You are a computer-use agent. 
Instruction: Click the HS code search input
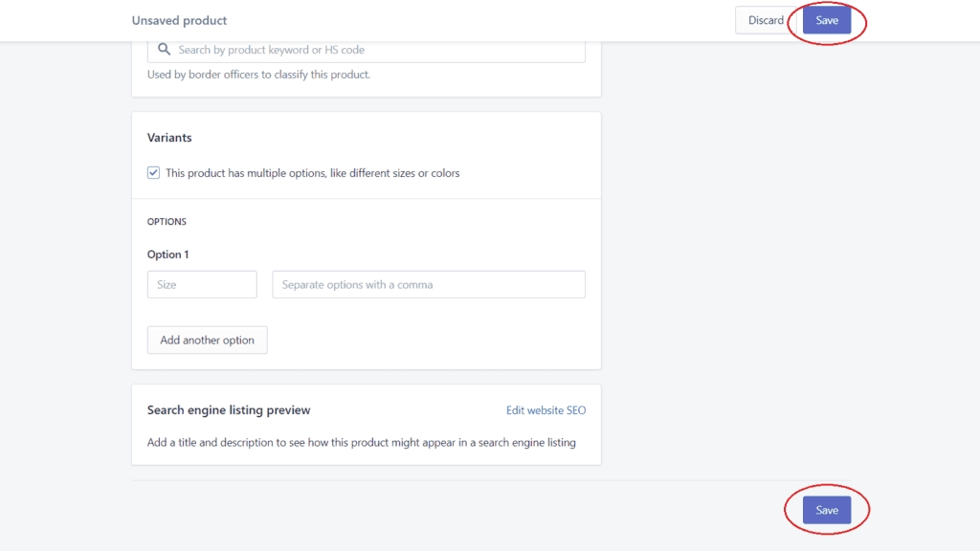(367, 50)
